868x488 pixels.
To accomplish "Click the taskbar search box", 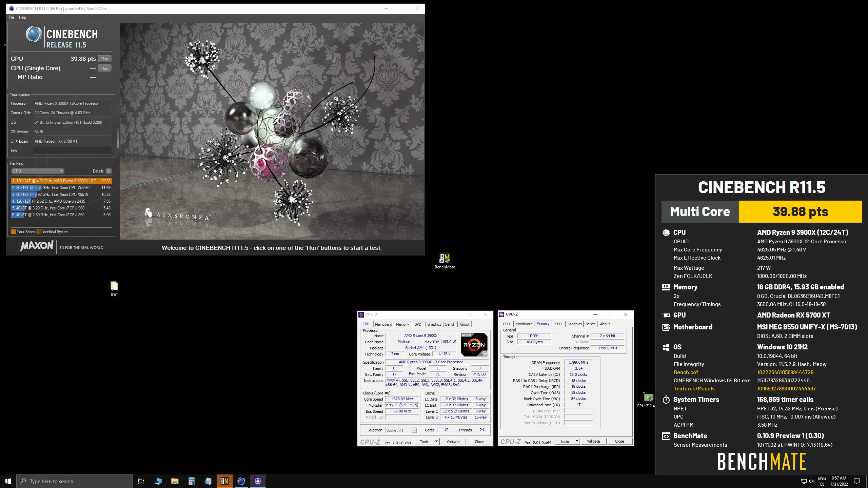I will (x=75, y=481).
